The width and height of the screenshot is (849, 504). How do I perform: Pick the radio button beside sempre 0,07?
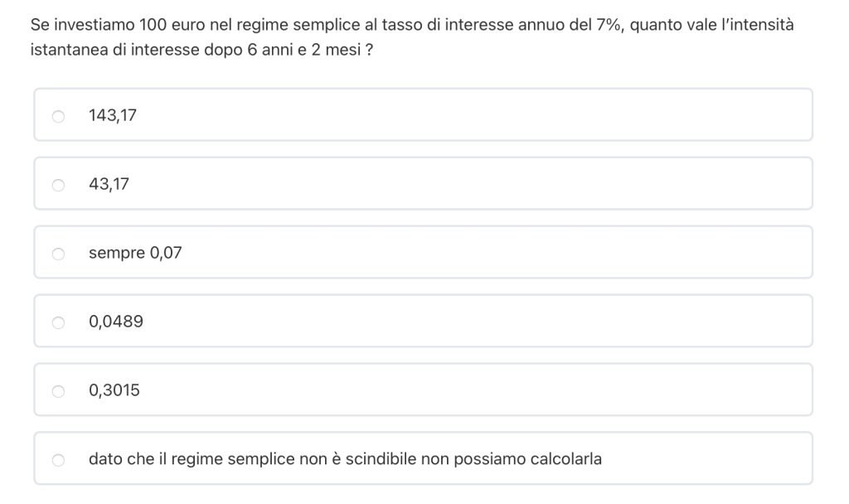point(58,254)
